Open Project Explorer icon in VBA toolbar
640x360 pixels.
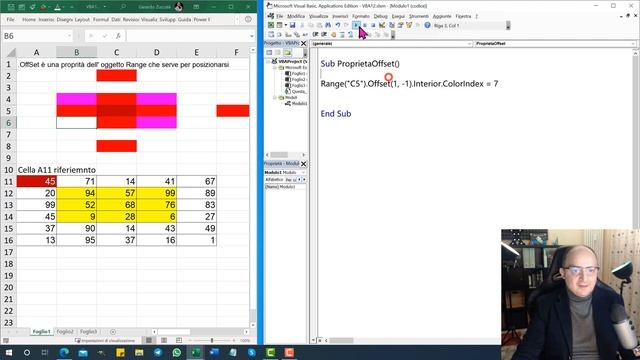point(392,25)
